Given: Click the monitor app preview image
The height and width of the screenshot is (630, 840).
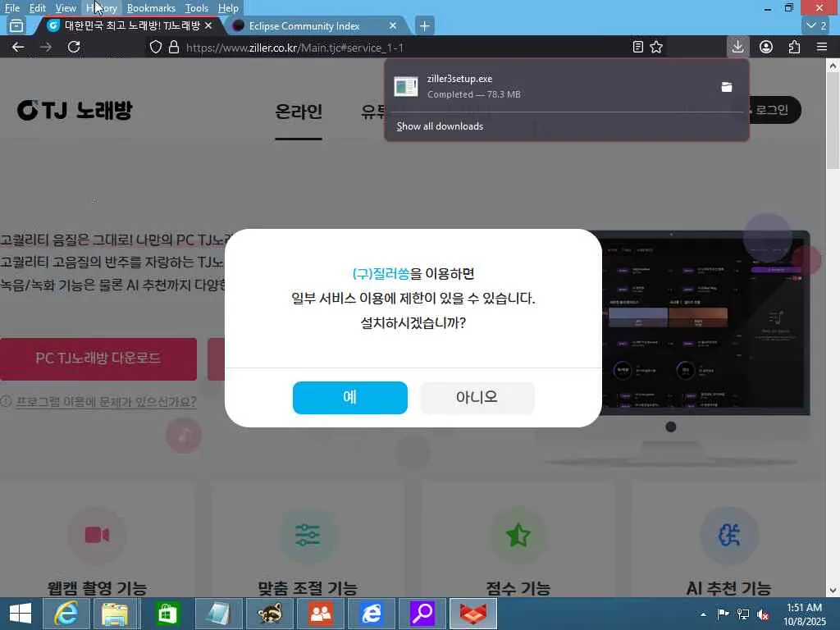Looking at the screenshot, I should tap(705, 323).
